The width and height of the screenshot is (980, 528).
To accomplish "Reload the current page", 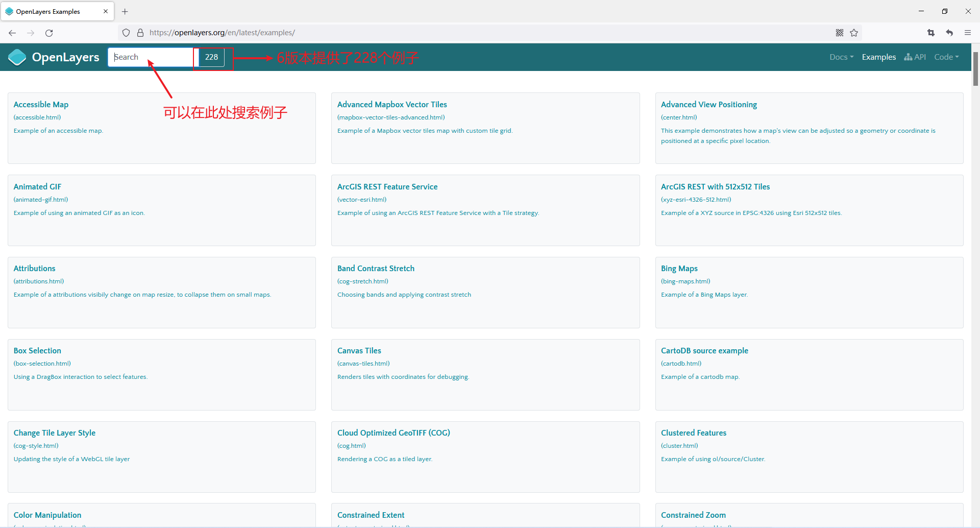I will tap(49, 33).
